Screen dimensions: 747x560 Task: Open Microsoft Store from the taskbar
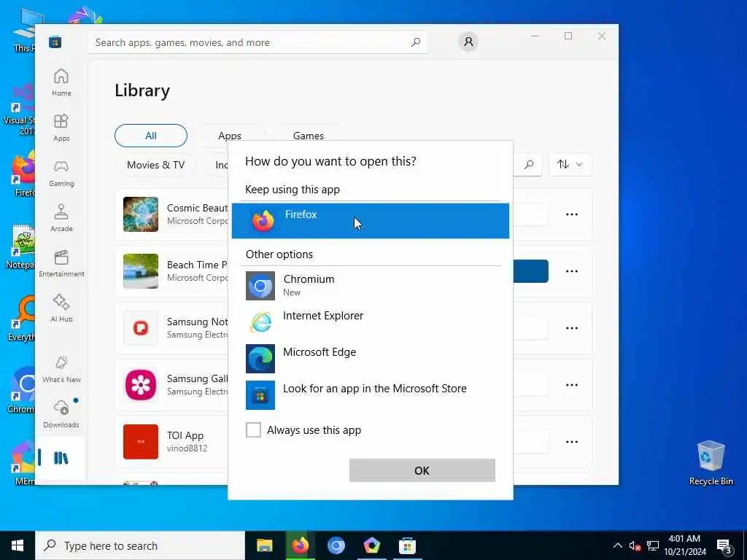tap(407, 545)
